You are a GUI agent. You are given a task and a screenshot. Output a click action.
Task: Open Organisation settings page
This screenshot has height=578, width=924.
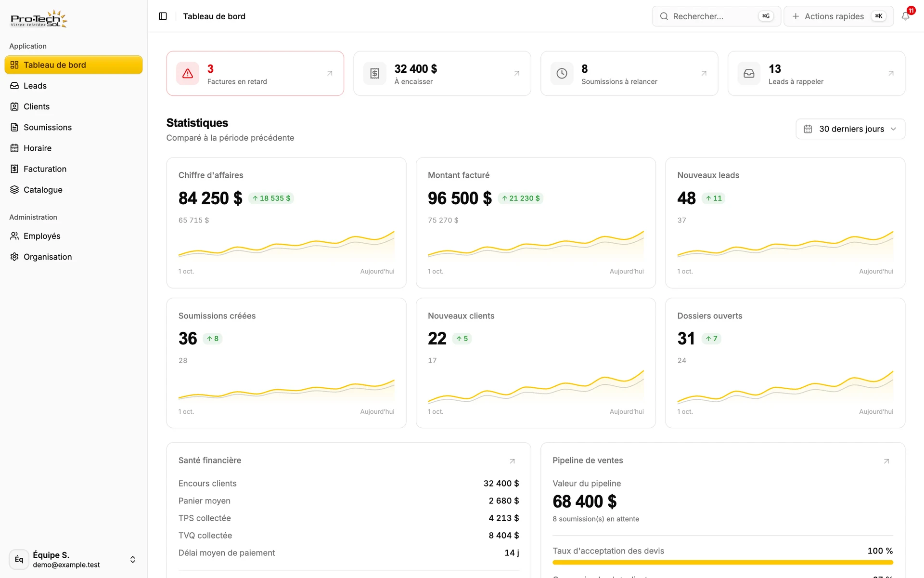pos(74,257)
